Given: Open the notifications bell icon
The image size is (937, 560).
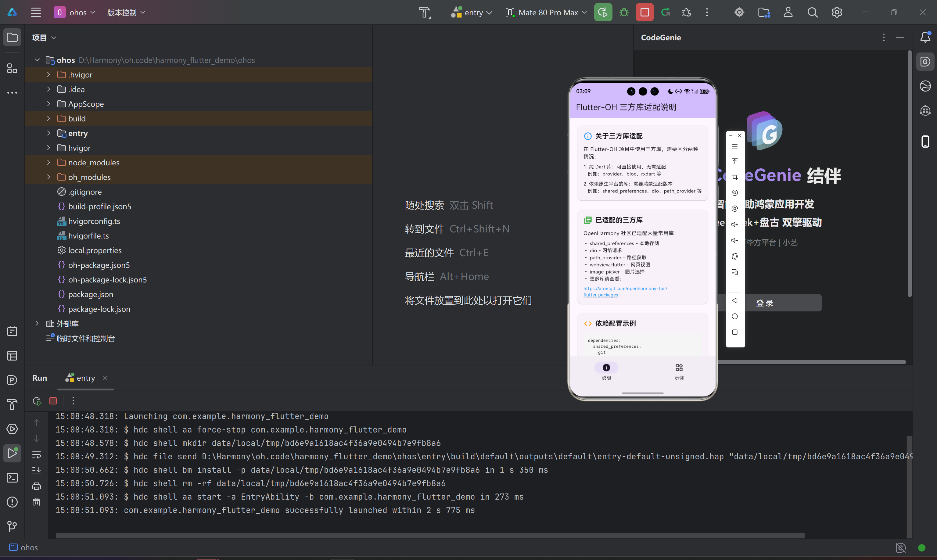Looking at the screenshot, I should (925, 37).
